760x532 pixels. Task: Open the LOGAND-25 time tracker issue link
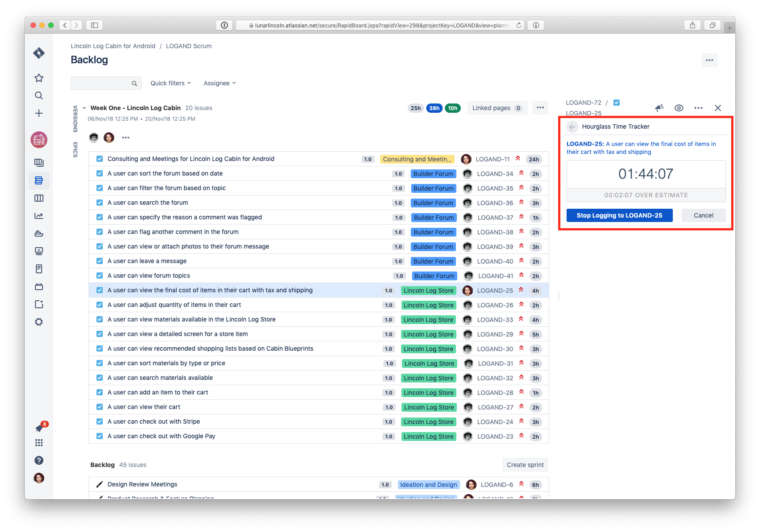click(x=641, y=148)
